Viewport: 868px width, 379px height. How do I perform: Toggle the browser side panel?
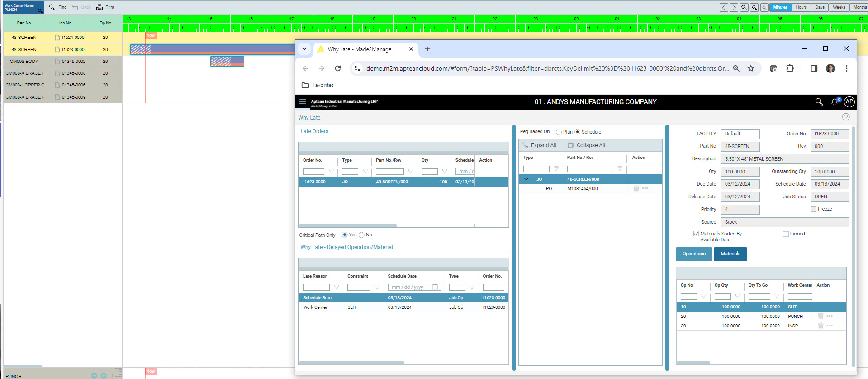click(x=814, y=68)
